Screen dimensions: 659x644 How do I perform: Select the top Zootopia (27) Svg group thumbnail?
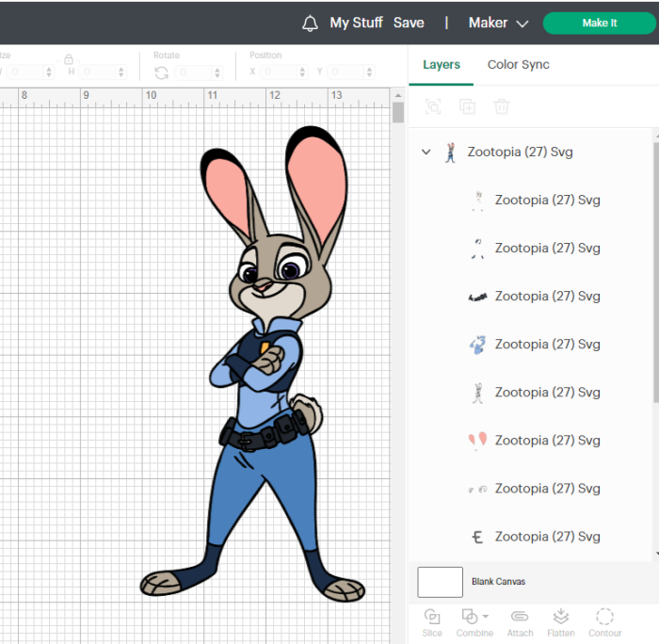[451, 153]
